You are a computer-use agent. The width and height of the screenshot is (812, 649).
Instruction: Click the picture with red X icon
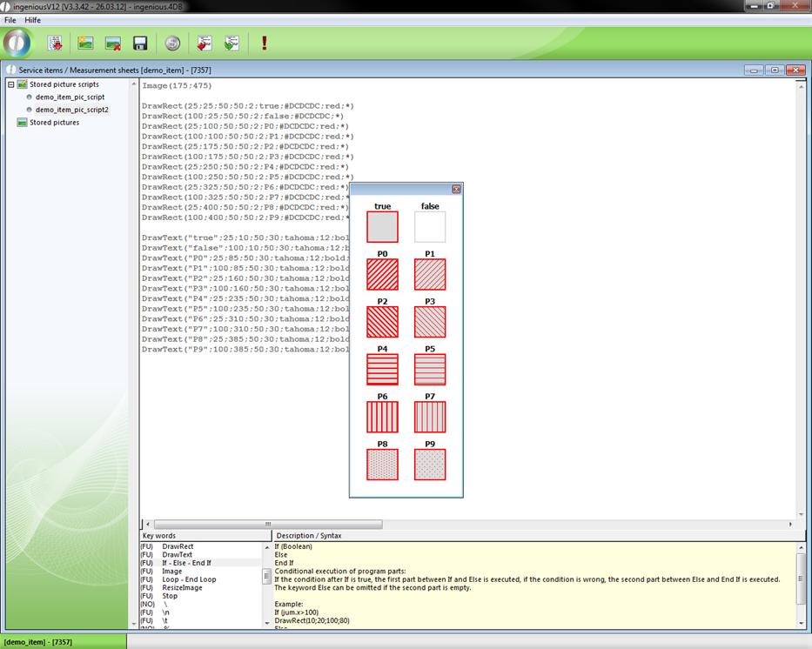tap(112, 43)
